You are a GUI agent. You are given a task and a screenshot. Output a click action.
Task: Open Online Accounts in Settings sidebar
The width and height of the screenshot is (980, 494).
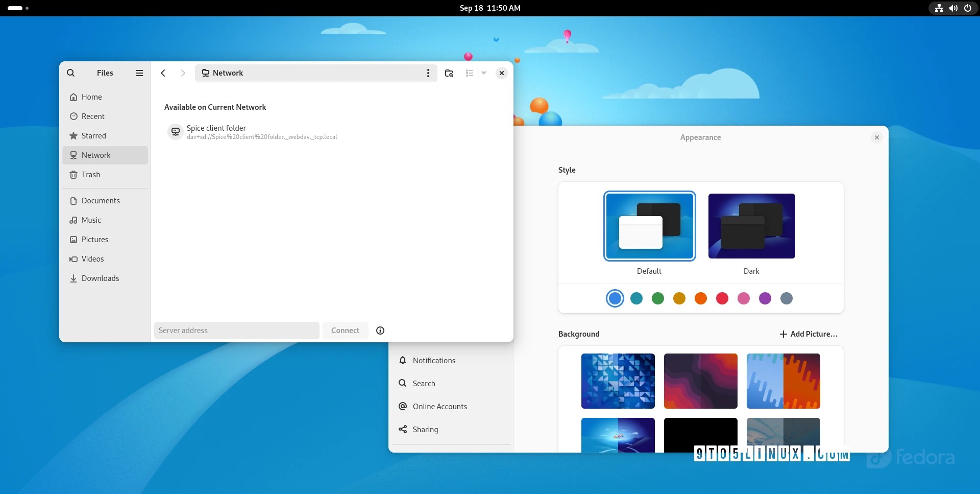451,407
